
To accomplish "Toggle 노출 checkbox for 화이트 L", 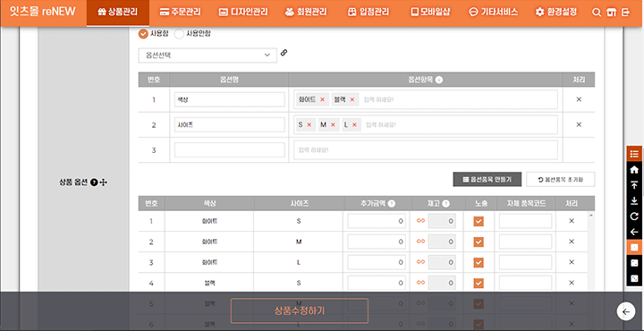I will click(x=478, y=262).
